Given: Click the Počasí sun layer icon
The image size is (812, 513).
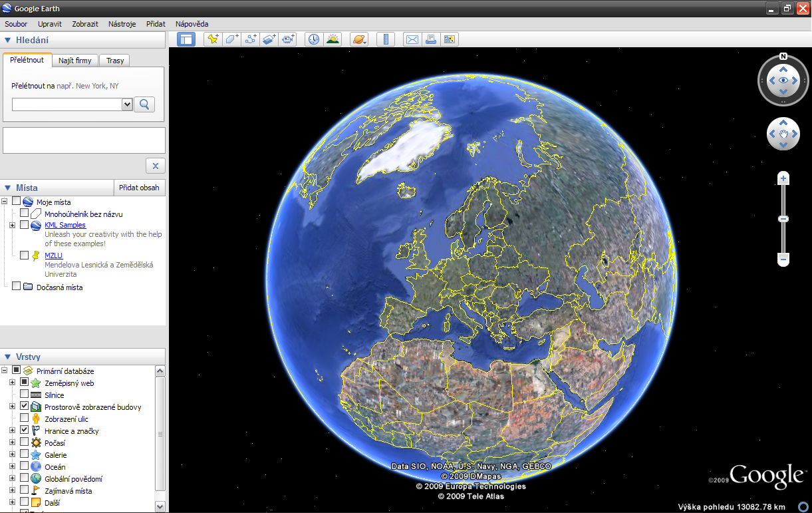Looking at the screenshot, I should (x=36, y=443).
